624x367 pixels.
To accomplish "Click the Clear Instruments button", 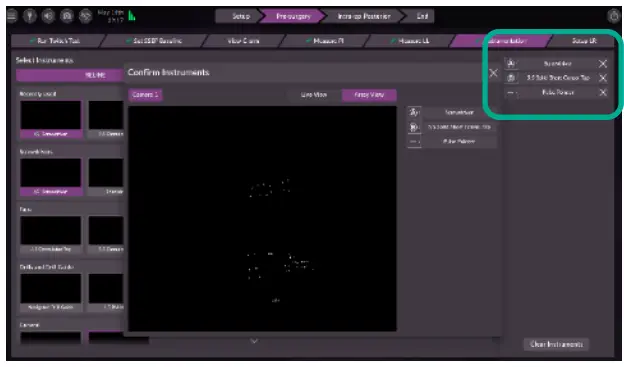I will click(556, 344).
